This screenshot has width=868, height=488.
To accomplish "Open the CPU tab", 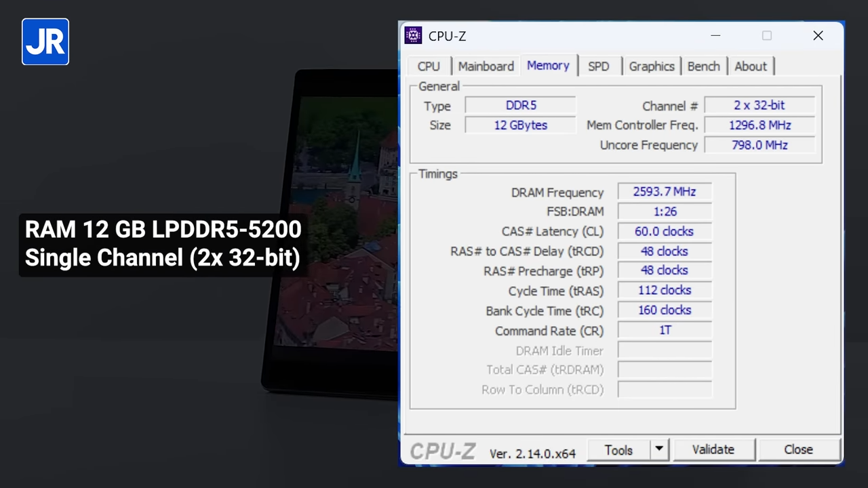I will pos(429,66).
